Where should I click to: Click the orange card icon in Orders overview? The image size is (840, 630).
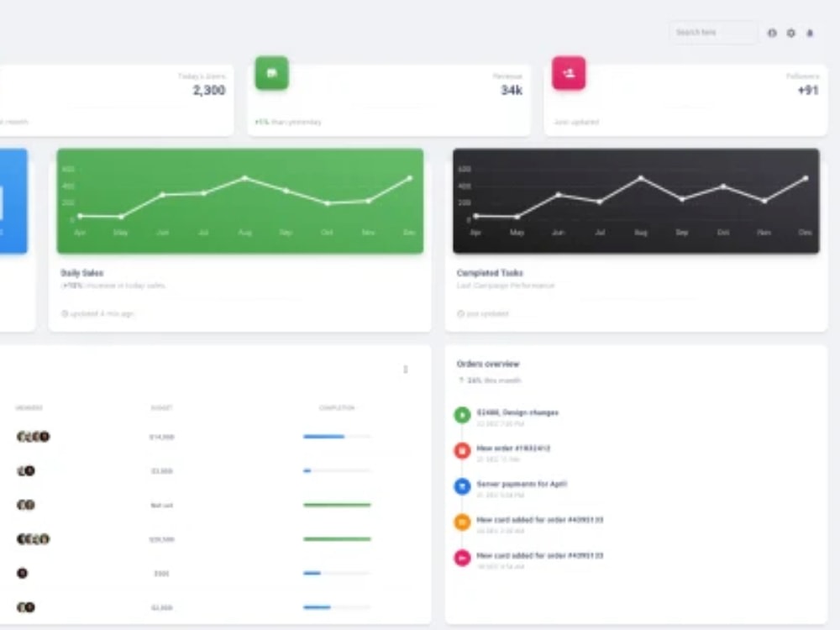point(462,522)
